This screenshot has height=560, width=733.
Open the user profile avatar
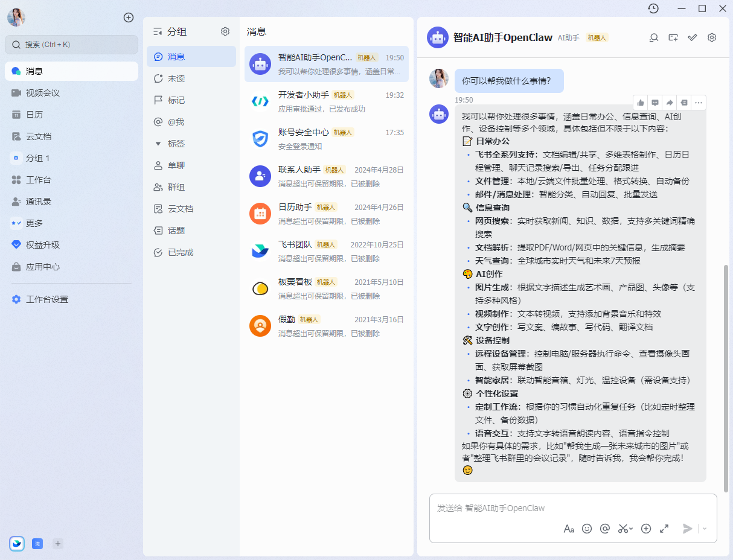point(16,17)
